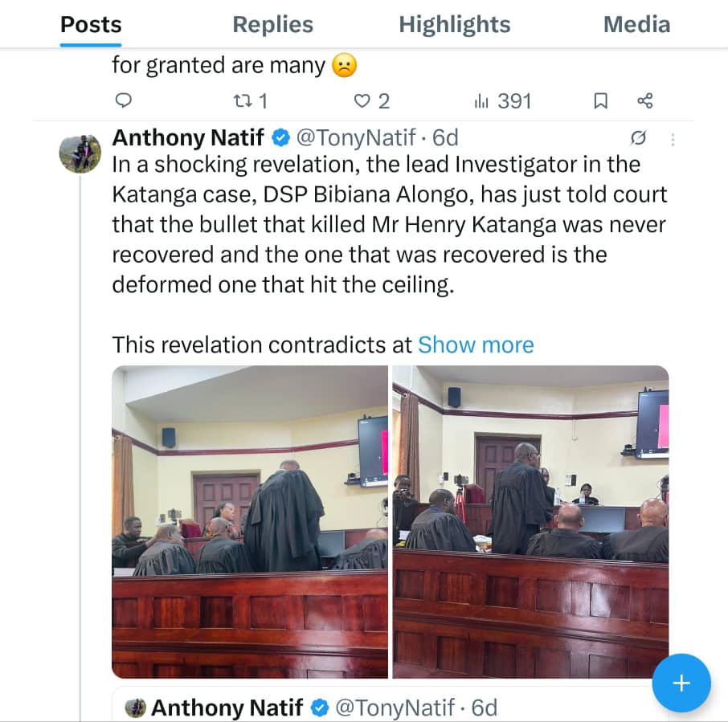This screenshot has width=728, height=722.
Task: Switch to the Highlights tab
Action: point(454,25)
